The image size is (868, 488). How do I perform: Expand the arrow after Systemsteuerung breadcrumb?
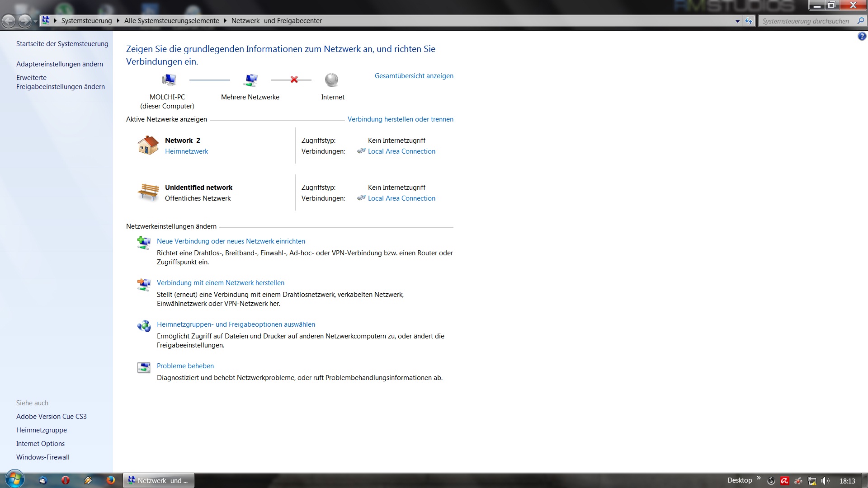118,21
